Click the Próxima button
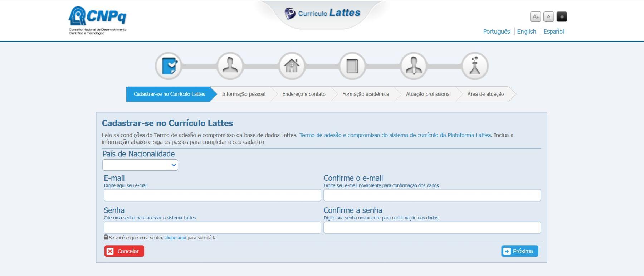Viewport: 644px width, 276px height. tap(520, 251)
